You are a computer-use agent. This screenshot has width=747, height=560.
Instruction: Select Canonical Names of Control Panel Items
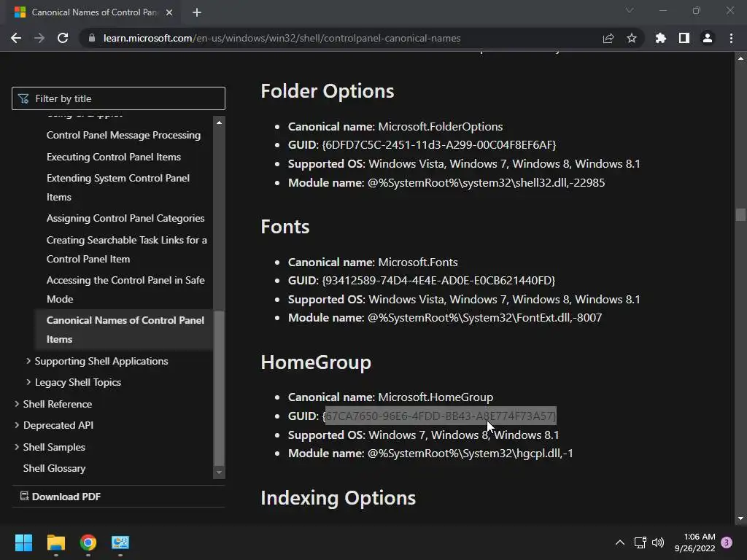(x=125, y=330)
